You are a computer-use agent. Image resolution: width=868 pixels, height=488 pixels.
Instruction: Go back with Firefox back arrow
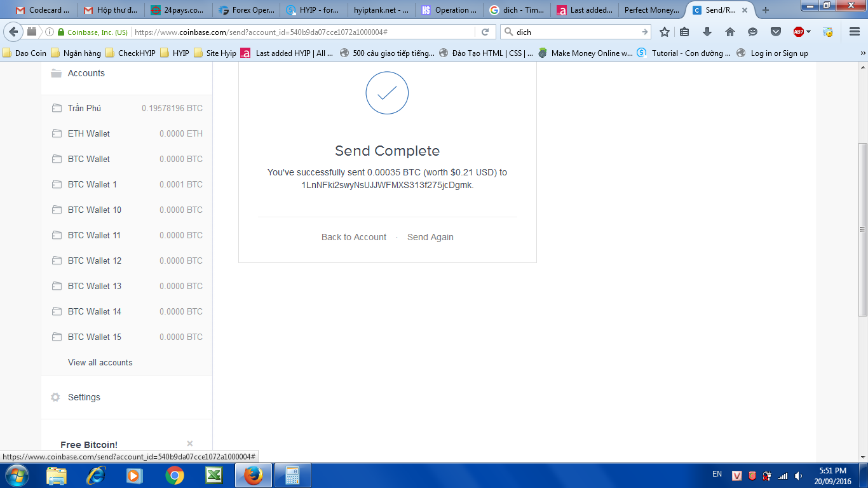[x=14, y=32]
